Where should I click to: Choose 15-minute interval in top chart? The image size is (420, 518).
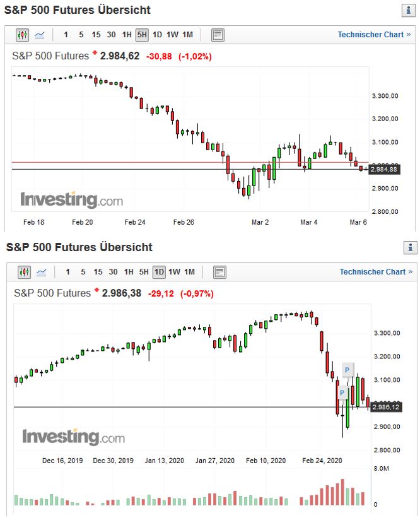tap(96, 35)
